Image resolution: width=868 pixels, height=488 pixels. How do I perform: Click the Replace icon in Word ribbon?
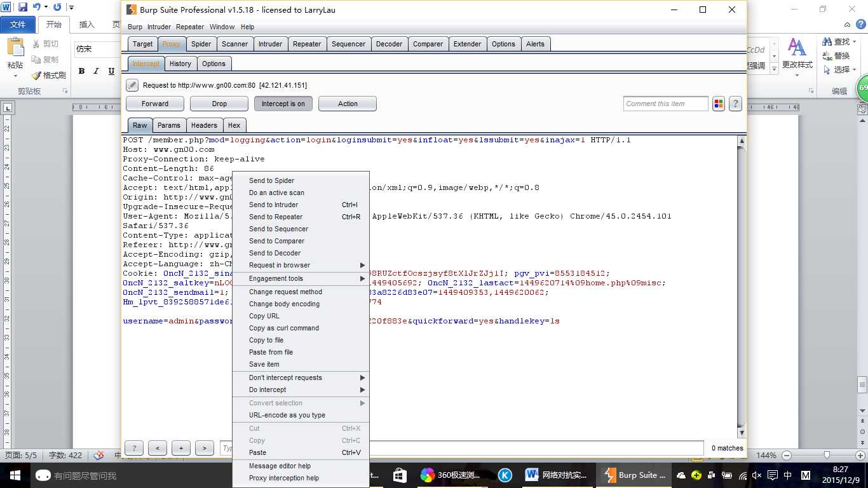point(827,55)
